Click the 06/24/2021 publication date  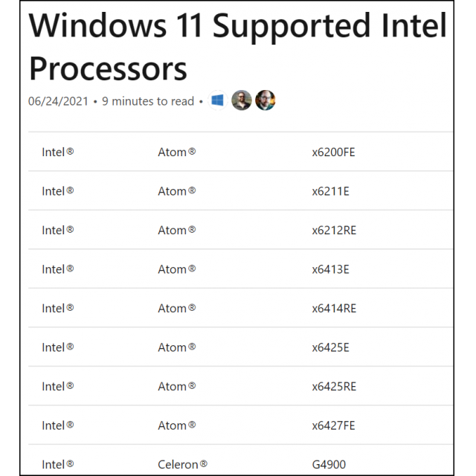[58, 101]
